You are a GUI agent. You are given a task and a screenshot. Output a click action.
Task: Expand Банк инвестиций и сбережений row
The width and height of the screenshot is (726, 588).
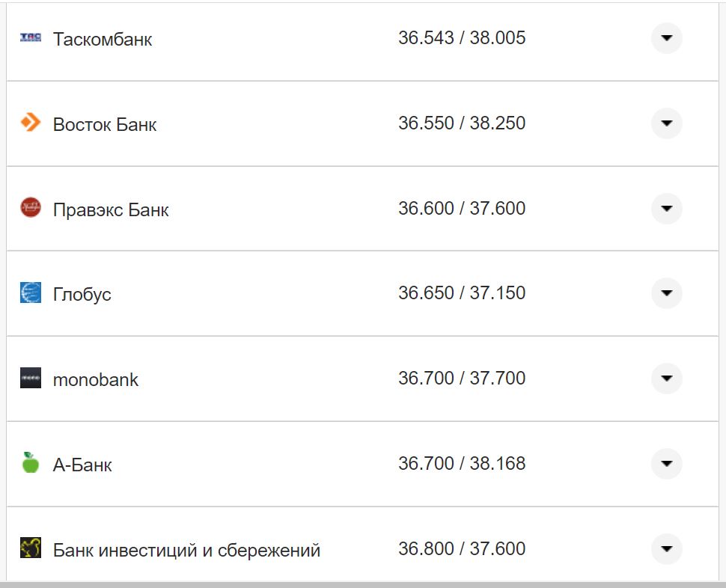(666, 549)
